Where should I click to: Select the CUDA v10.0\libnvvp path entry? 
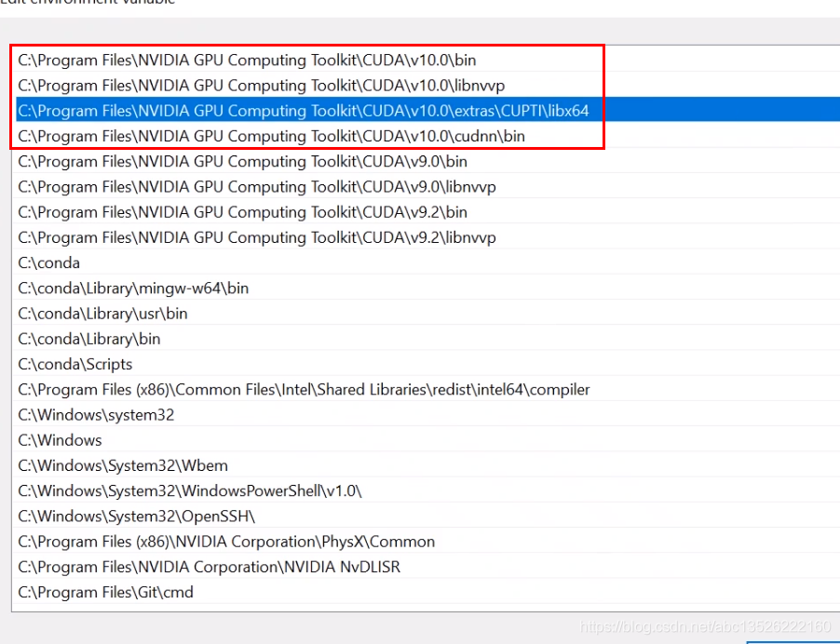click(x=427, y=85)
